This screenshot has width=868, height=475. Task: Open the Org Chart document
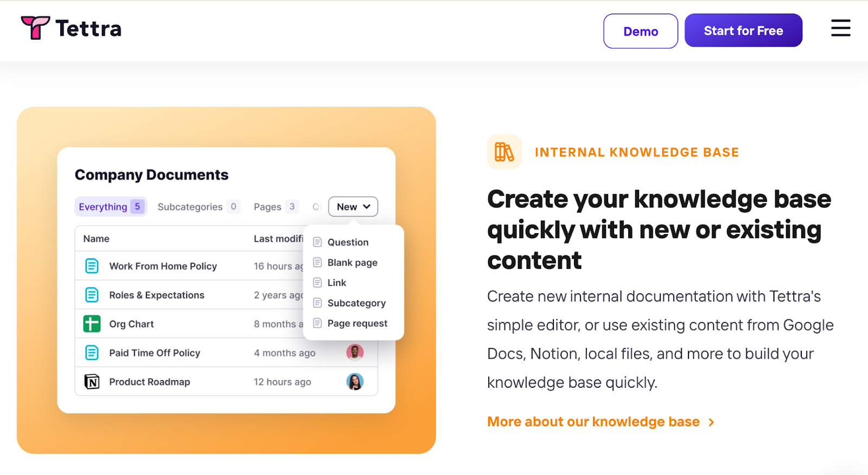tap(131, 324)
